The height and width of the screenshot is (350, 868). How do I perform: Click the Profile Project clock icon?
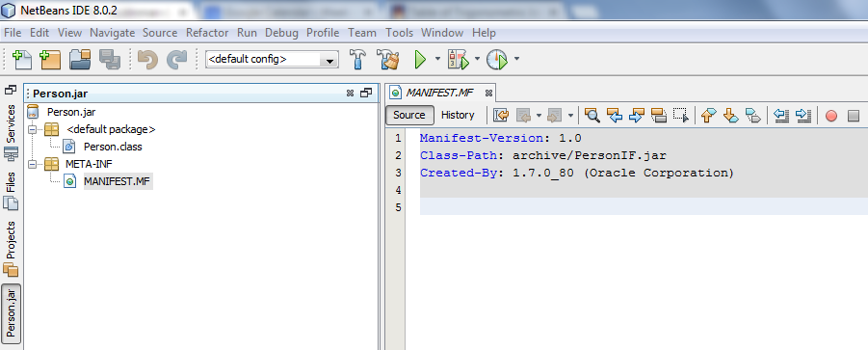[x=497, y=59]
